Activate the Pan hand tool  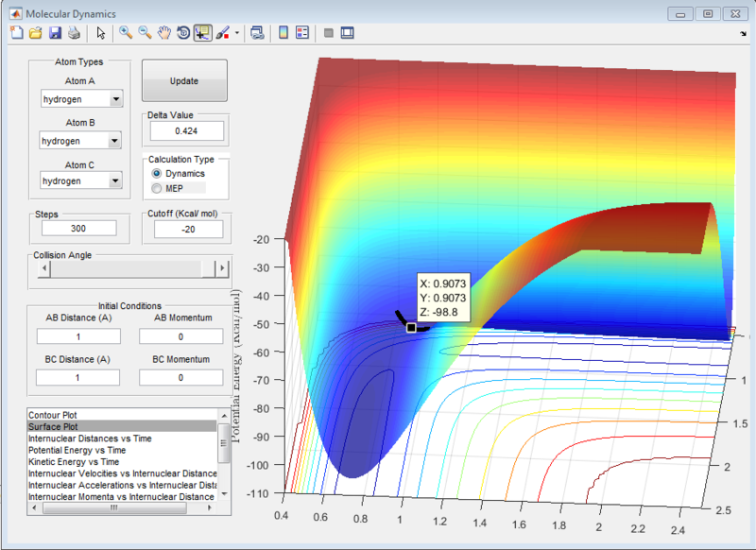click(x=163, y=33)
